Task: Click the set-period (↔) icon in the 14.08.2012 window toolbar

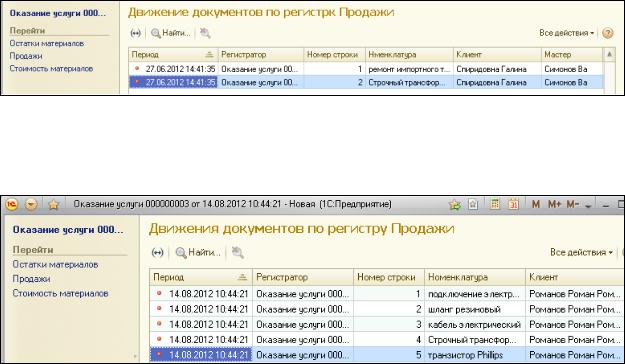Action: 157,252
